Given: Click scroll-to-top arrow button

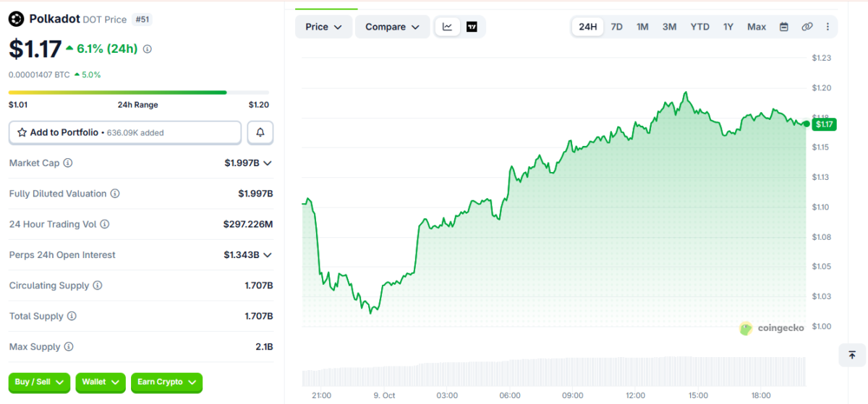Looking at the screenshot, I should 852,355.
